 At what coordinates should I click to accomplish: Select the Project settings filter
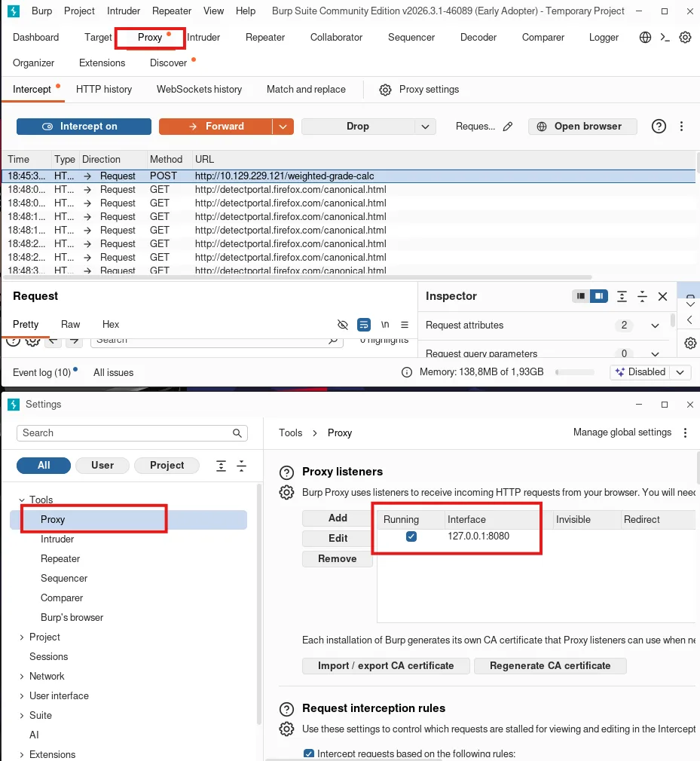pos(167,466)
